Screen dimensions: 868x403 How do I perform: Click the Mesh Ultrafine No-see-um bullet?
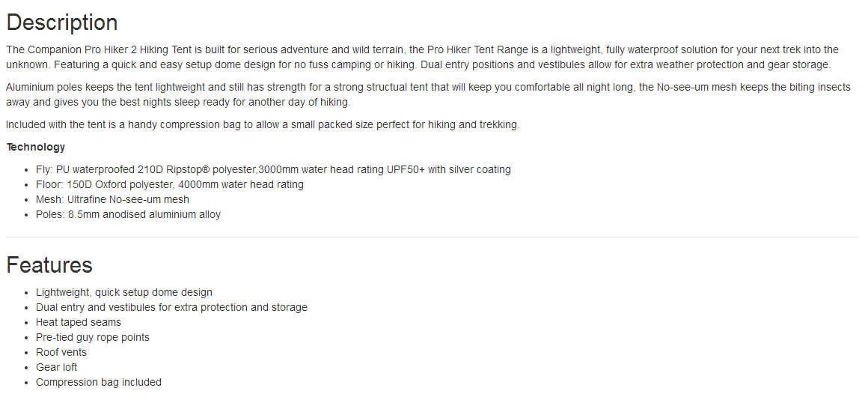click(112, 199)
